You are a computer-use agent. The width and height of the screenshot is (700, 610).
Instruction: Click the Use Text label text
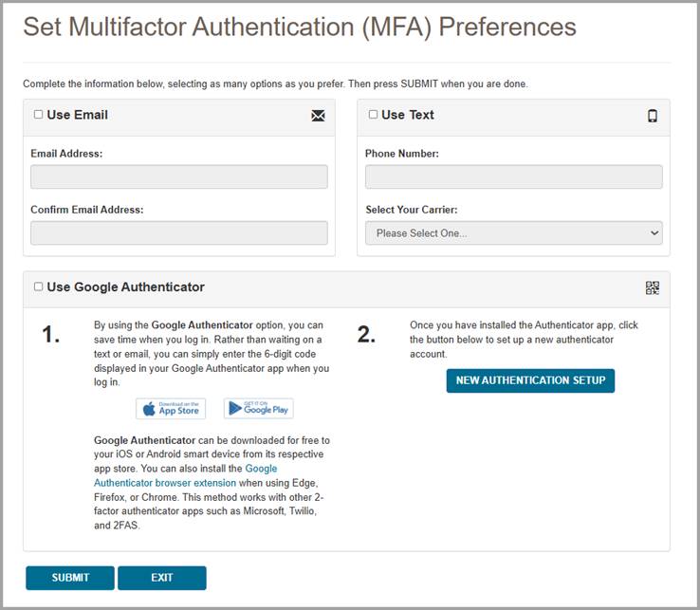click(408, 115)
